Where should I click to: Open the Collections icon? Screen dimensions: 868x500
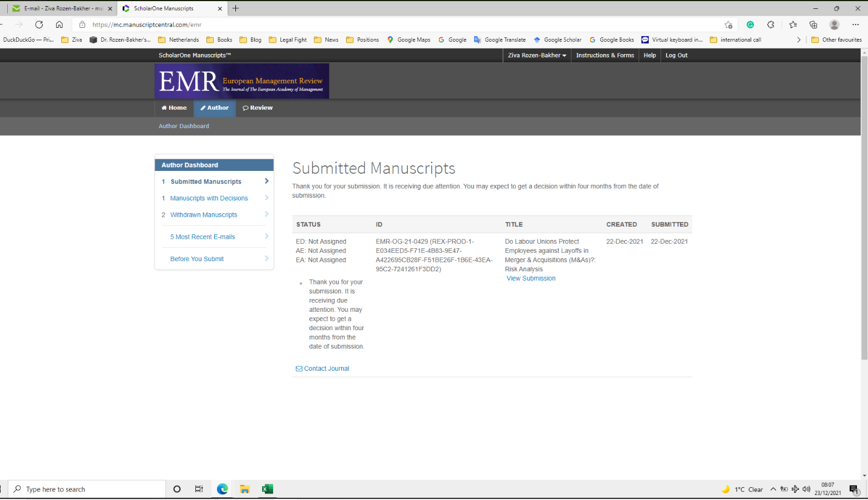813,24
